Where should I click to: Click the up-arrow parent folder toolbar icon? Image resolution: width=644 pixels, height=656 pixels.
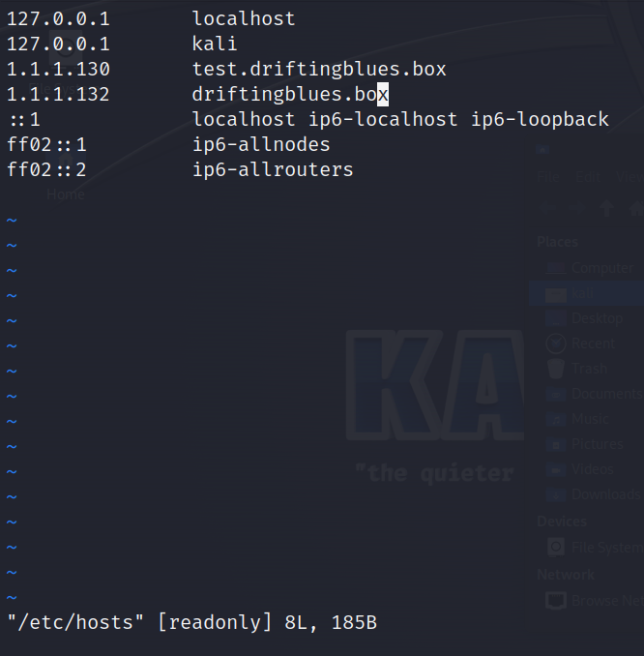pos(607,208)
